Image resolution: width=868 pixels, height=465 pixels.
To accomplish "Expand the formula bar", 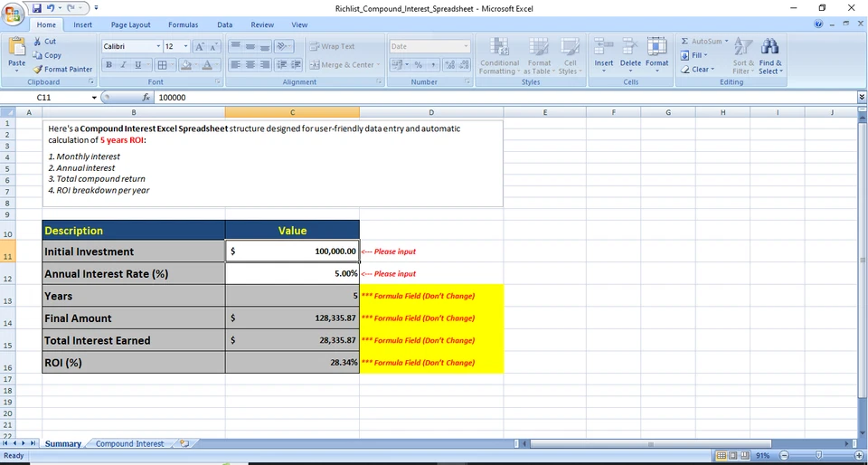I will tap(862, 98).
